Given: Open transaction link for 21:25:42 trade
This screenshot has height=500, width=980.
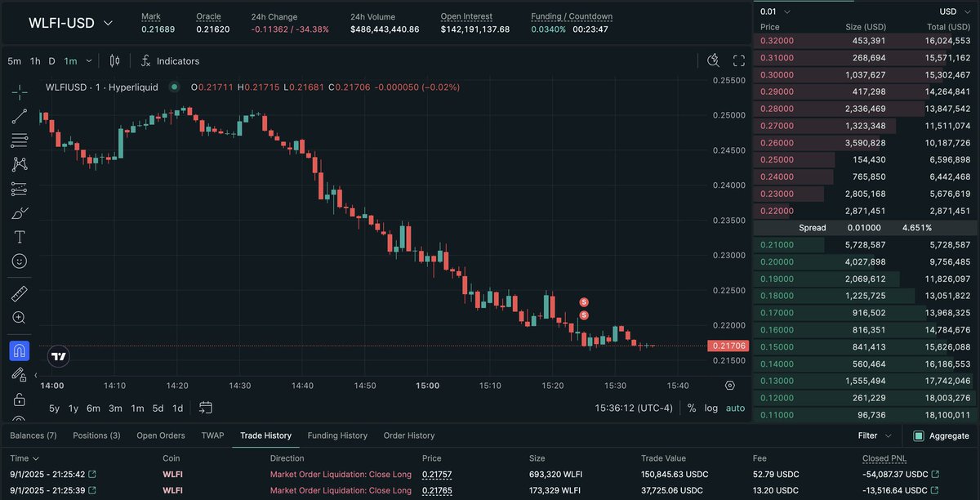Looking at the screenshot, I should tap(91, 475).
